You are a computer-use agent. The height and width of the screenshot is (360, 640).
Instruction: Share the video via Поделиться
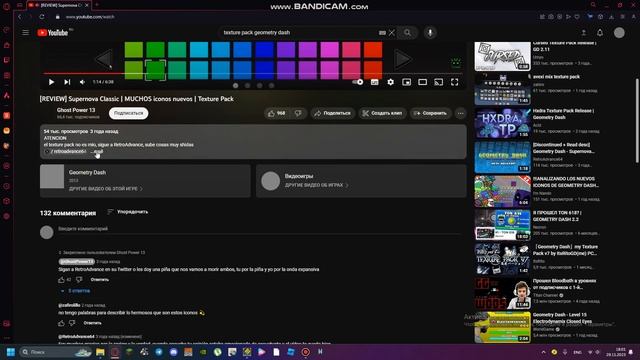[x=333, y=113]
